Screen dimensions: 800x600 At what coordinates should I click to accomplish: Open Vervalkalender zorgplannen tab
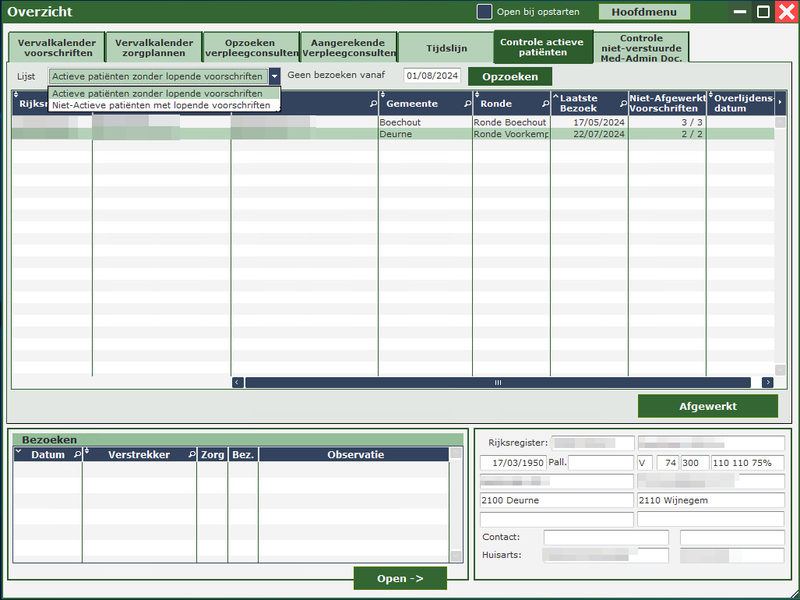(x=154, y=48)
